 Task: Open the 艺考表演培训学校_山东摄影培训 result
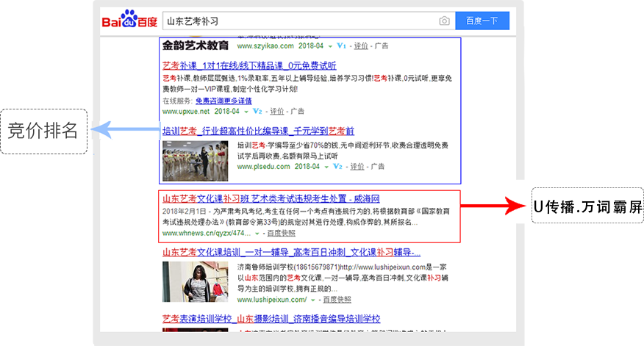271,319
